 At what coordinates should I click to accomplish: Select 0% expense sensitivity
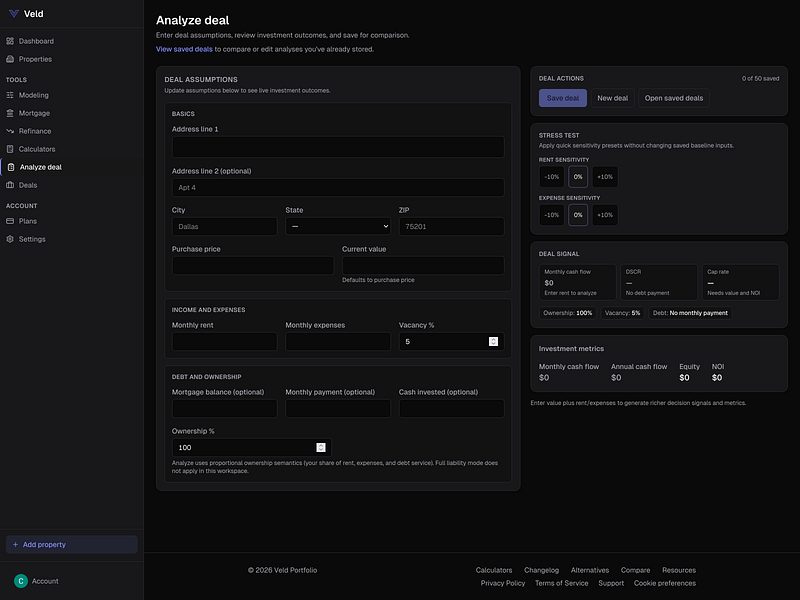[578, 215]
